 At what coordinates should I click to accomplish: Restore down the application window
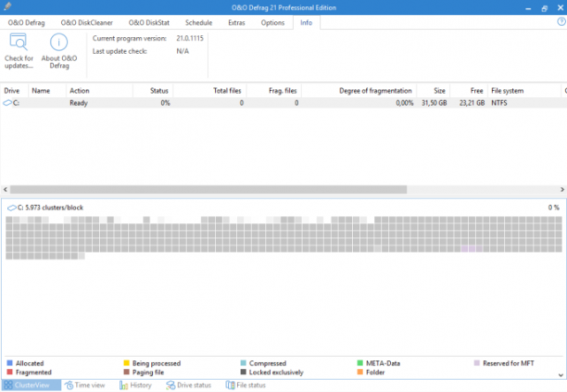coord(545,8)
